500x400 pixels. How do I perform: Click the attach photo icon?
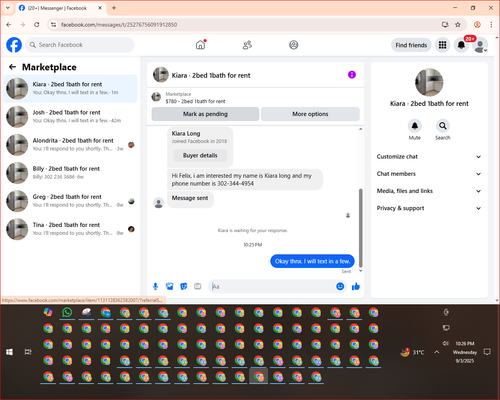[170, 286]
